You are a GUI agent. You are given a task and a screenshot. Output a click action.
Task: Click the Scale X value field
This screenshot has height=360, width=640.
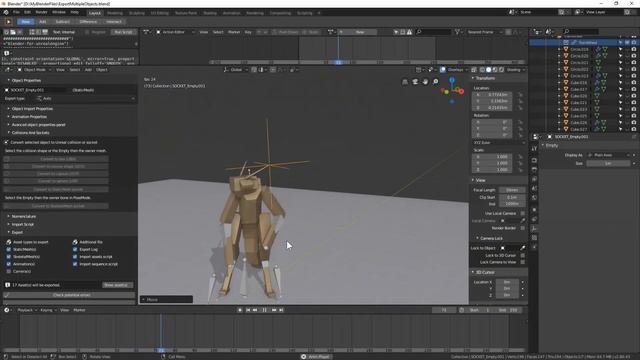click(492, 156)
